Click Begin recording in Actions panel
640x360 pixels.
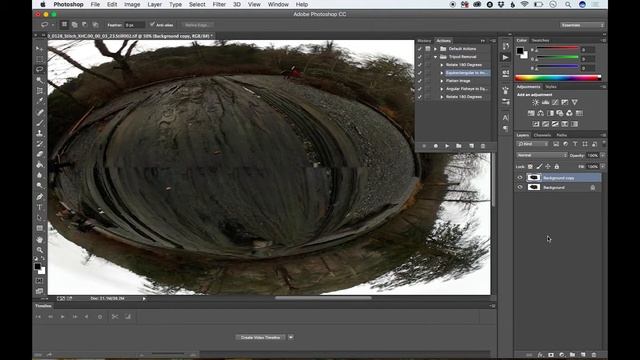(436, 146)
